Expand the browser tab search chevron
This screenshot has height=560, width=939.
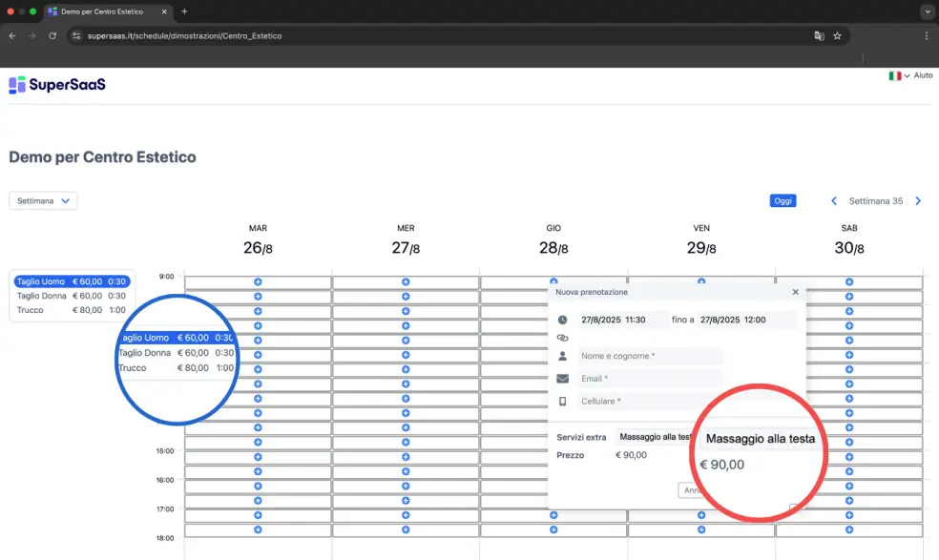[x=927, y=11]
